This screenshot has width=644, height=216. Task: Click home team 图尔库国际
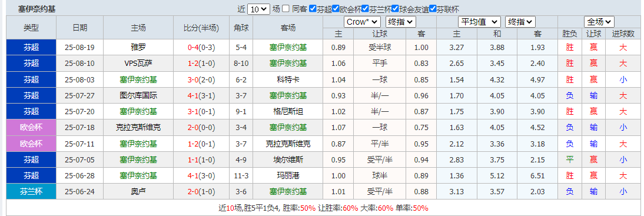coord(138,96)
